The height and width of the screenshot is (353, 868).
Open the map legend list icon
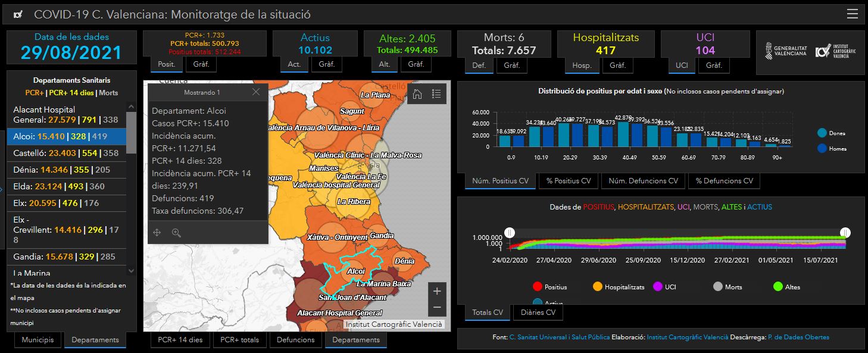coord(436,93)
